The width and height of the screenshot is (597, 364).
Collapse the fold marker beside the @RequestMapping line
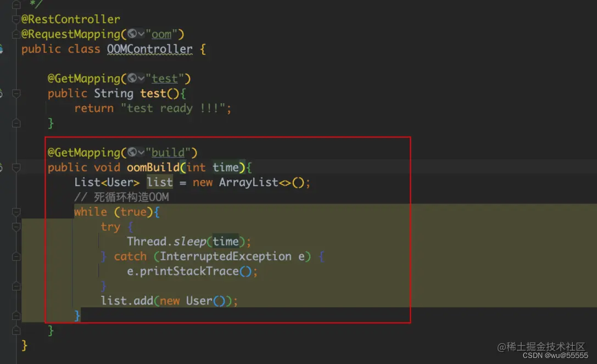pos(16,34)
